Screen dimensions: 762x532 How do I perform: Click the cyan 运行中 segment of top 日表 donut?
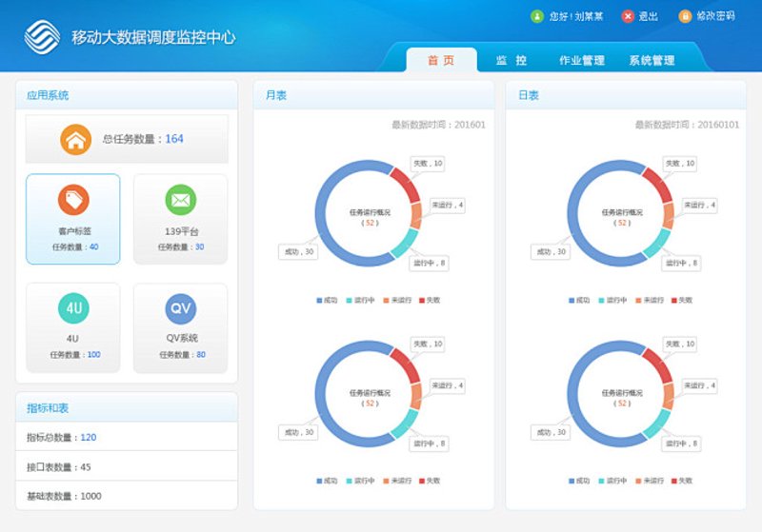coord(656,244)
